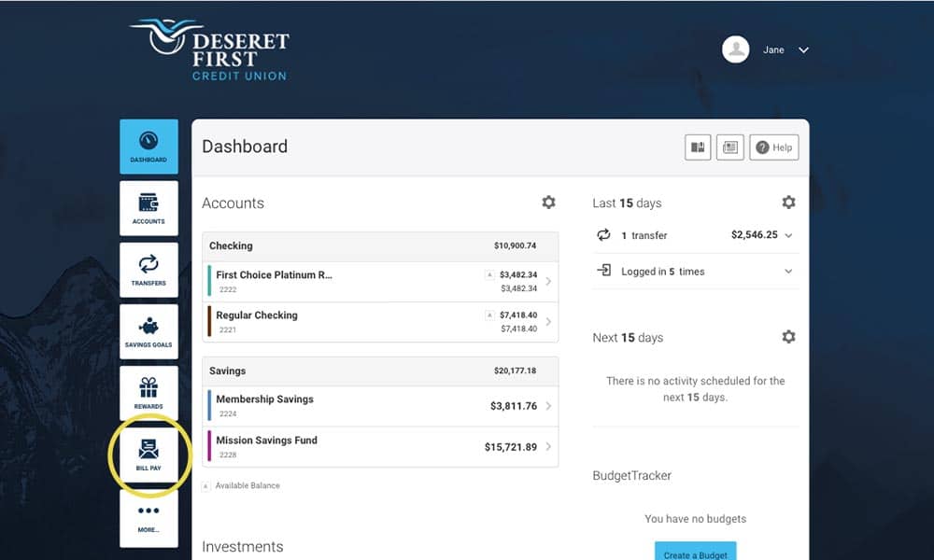Click the chevron on Regular Checking row

click(x=548, y=322)
